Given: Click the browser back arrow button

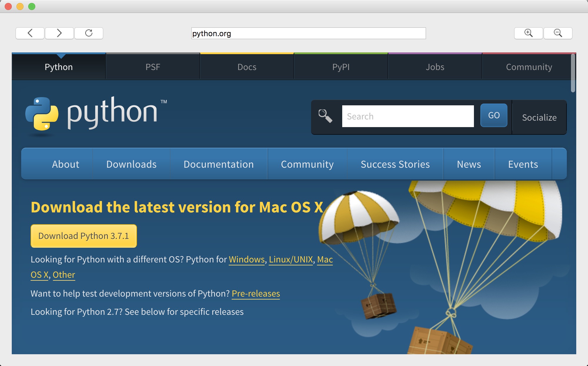Looking at the screenshot, I should [x=30, y=33].
